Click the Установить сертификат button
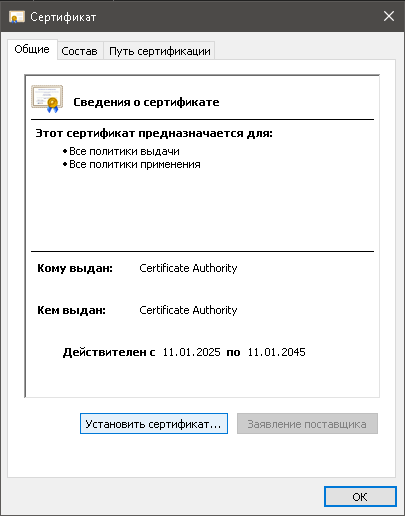This screenshot has height=516, width=405. tap(154, 424)
